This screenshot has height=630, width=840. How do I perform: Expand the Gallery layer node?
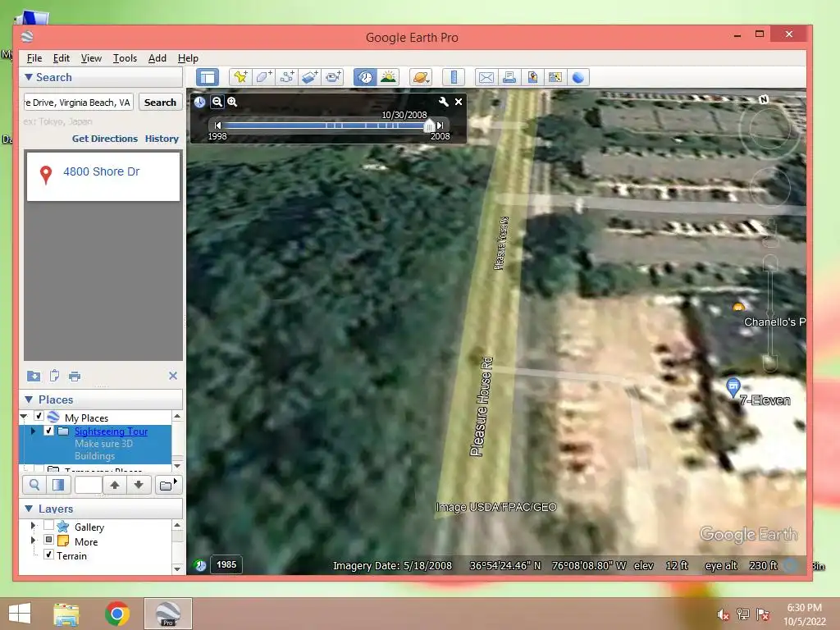click(33, 526)
